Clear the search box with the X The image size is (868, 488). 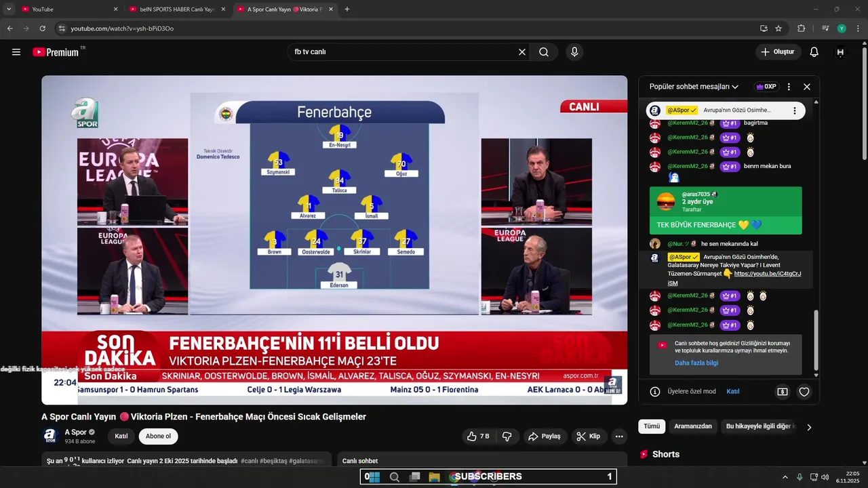(522, 52)
